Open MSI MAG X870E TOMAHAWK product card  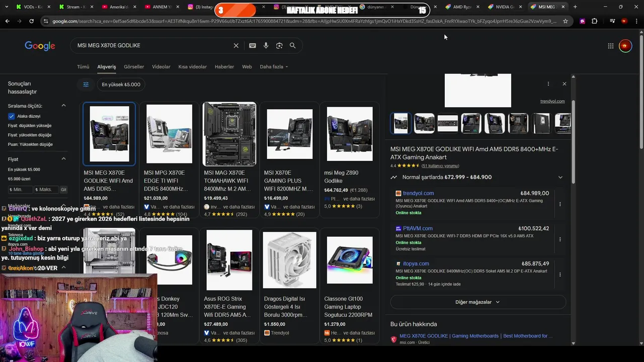[x=229, y=159]
